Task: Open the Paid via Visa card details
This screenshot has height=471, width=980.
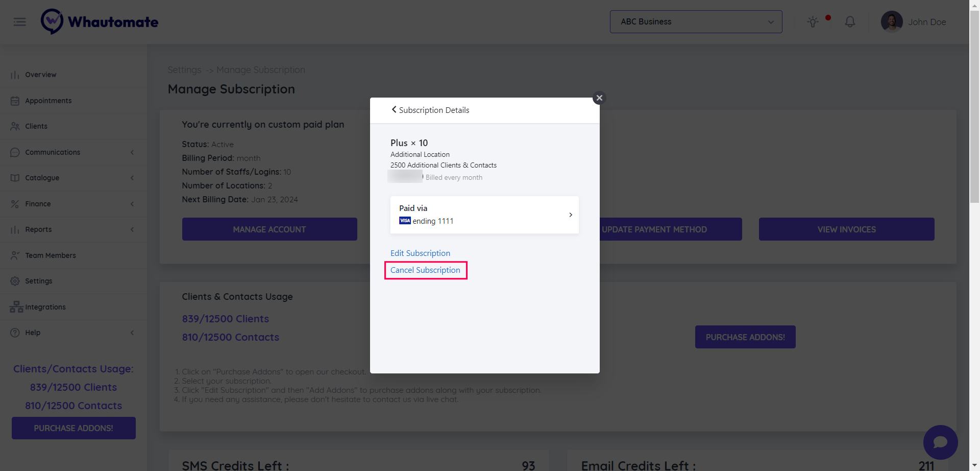Action: [484, 215]
